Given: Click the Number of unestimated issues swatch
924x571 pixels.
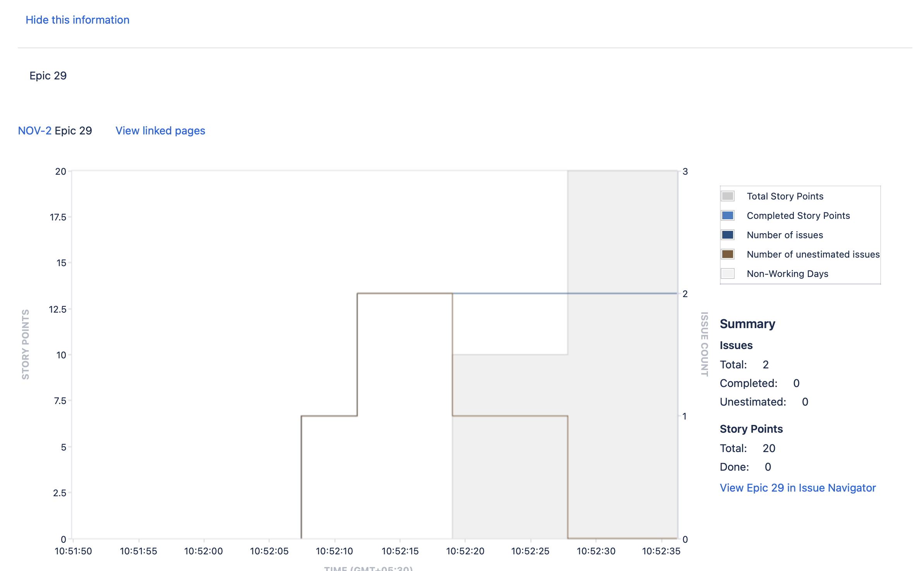Looking at the screenshot, I should [728, 254].
